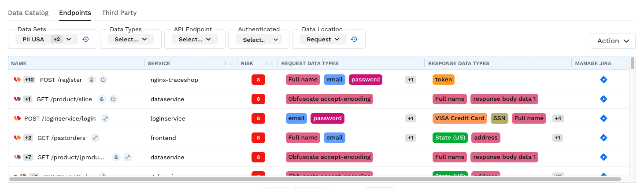
Task: Open the Data Types dropdown
Action: [130, 39]
